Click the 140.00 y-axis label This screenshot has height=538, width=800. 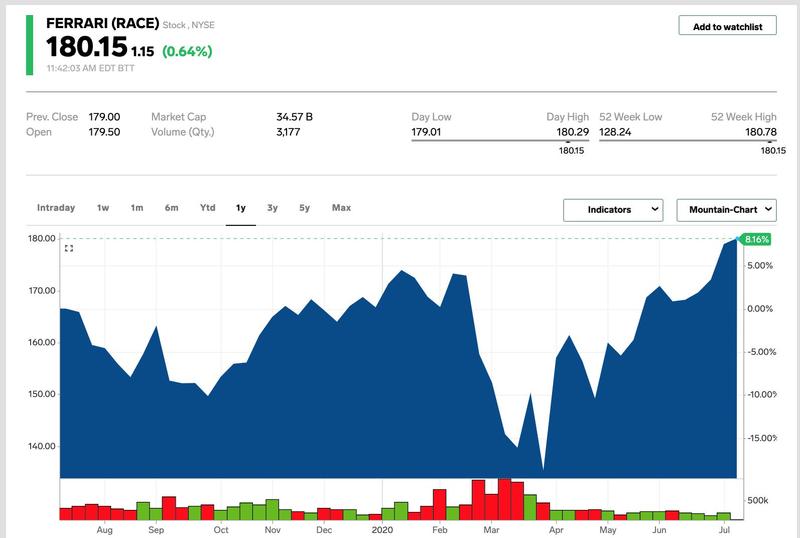[x=42, y=446]
